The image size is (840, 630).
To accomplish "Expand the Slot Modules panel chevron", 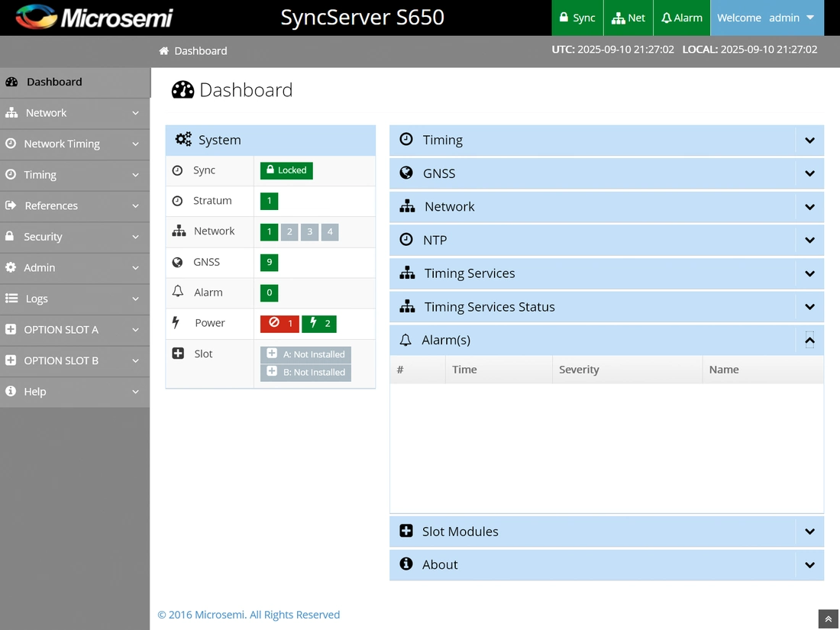I will [809, 531].
